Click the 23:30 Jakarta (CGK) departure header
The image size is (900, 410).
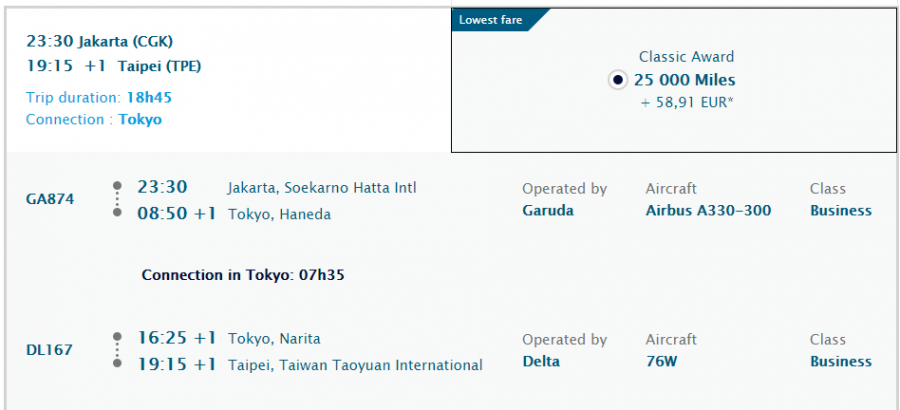coord(99,41)
